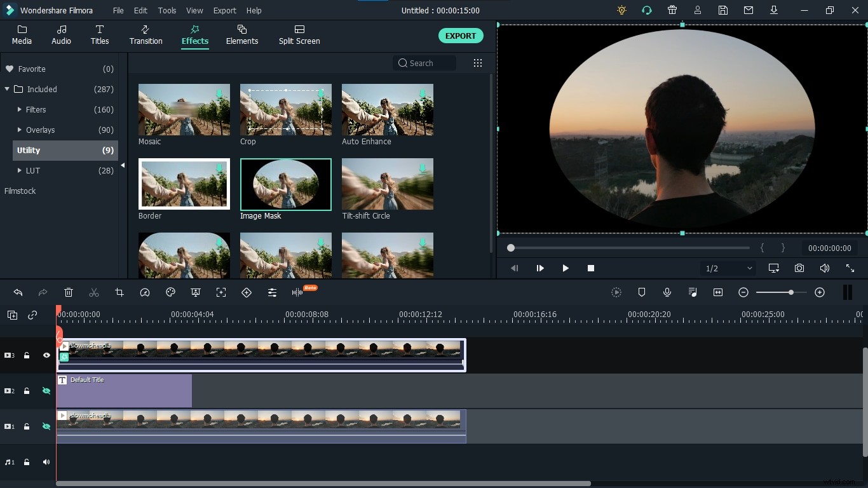Viewport: 868px width, 488px height.
Task: Mute the audio track 1
Action: tap(46, 462)
